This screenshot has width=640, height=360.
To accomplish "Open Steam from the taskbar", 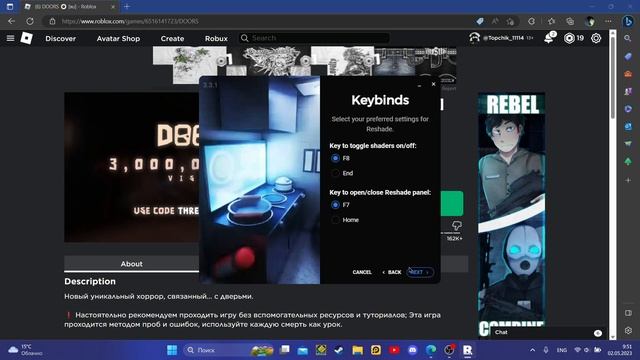I will tap(339, 350).
